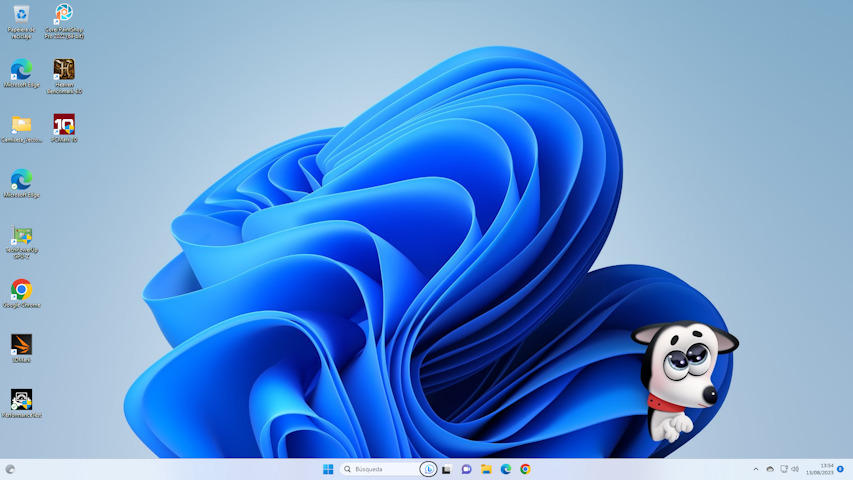This screenshot has height=480, width=853.
Task: Expand the hidden system tray icons chevron
Action: 756,469
